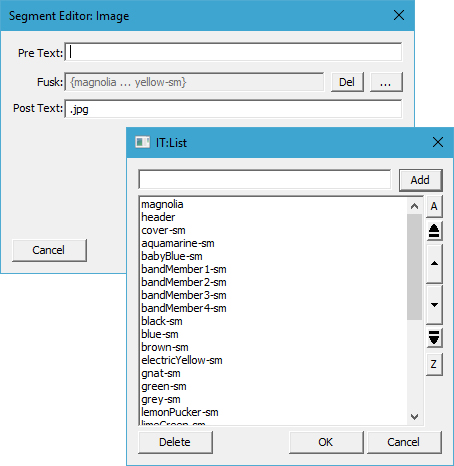Sort list descending with Z button
Viewport: 454px width, 466px height.
coord(434,364)
